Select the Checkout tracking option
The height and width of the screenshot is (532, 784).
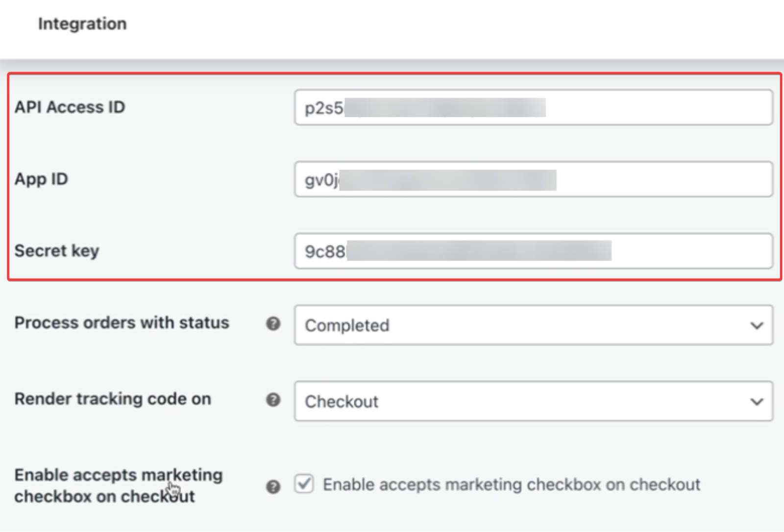(341, 402)
